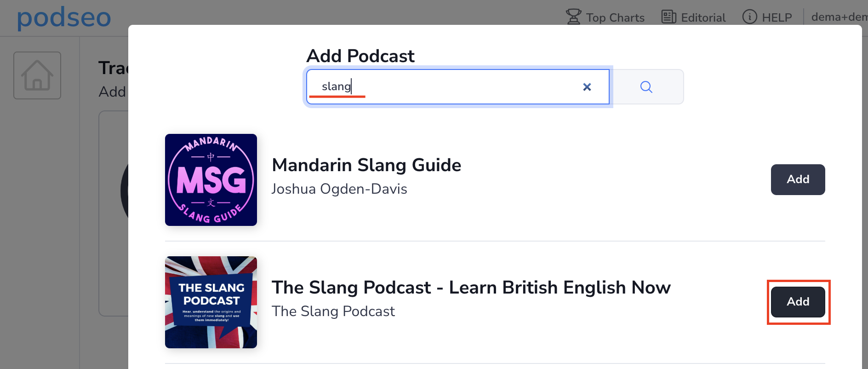Click the Editorial newspaper icon
Screen dimensions: 868x369
click(668, 17)
